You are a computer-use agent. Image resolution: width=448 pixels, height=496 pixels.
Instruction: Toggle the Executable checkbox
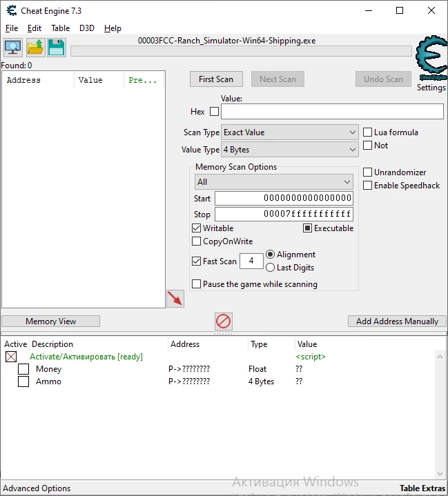[x=307, y=228]
